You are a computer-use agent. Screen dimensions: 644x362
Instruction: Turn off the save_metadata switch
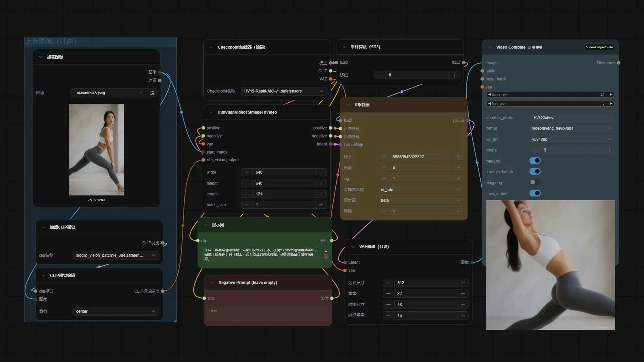[x=535, y=172]
